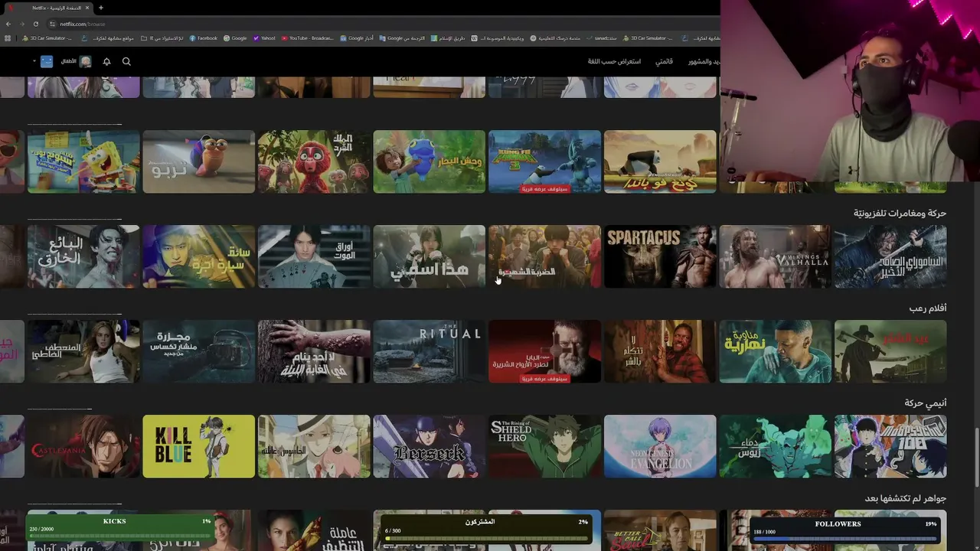Open the أنيمي حركة row title
This screenshot has width=980, height=551.
coord(926,403)
